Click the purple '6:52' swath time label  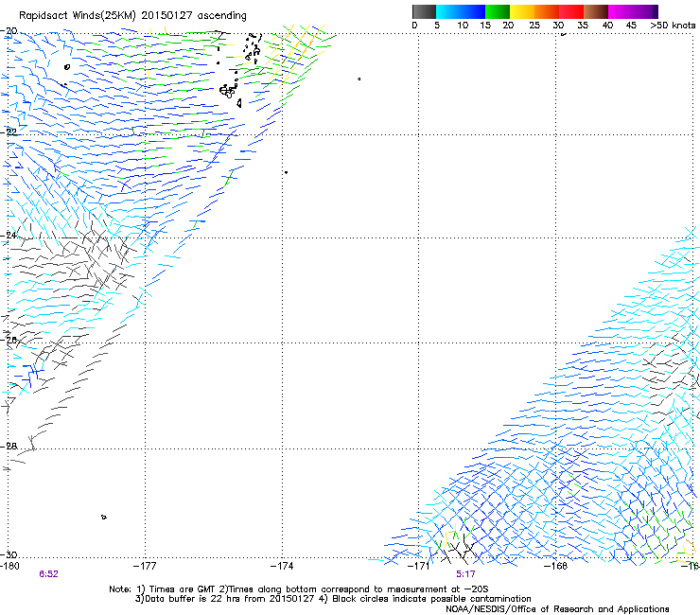48,574
